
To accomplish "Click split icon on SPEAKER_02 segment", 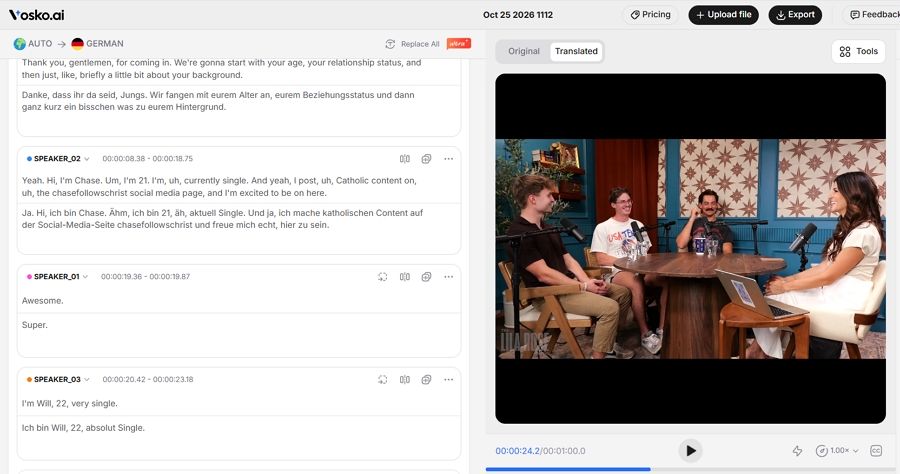I will [x=405, y=159].
